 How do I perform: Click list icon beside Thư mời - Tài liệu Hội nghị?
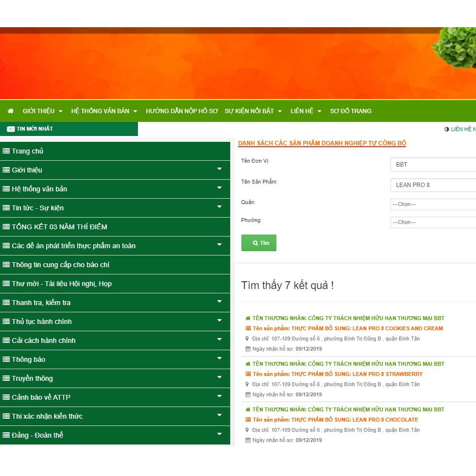point(6,284)
